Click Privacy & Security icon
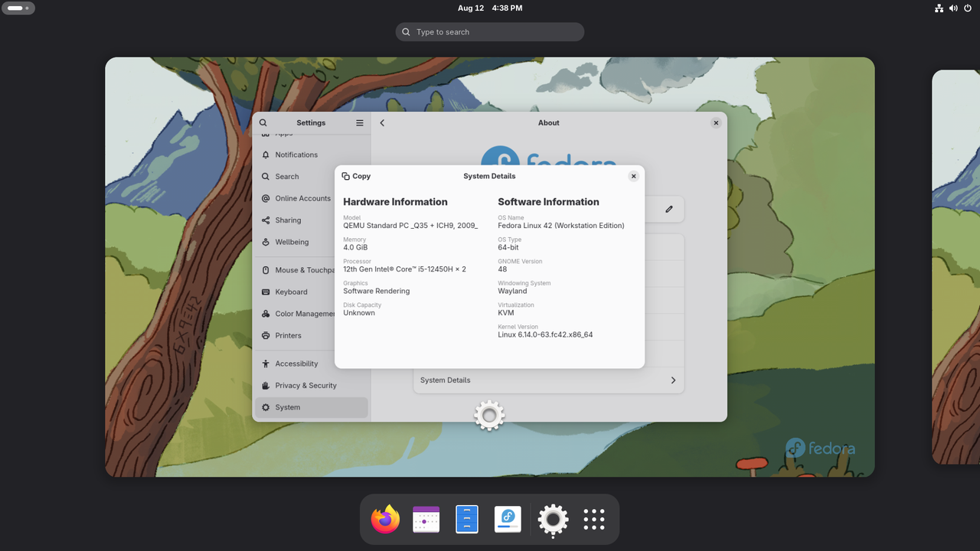 click(266, 386)
